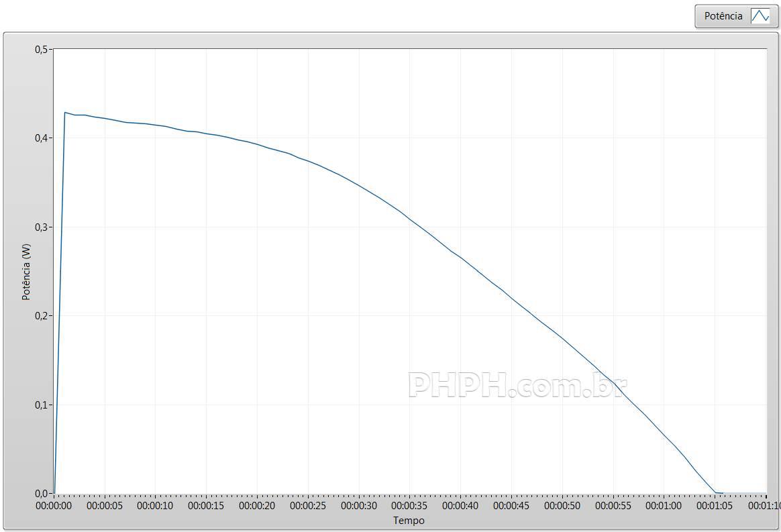
Task: Click the 00:00:10 time tick label
Action: click(x=155, y=506)
